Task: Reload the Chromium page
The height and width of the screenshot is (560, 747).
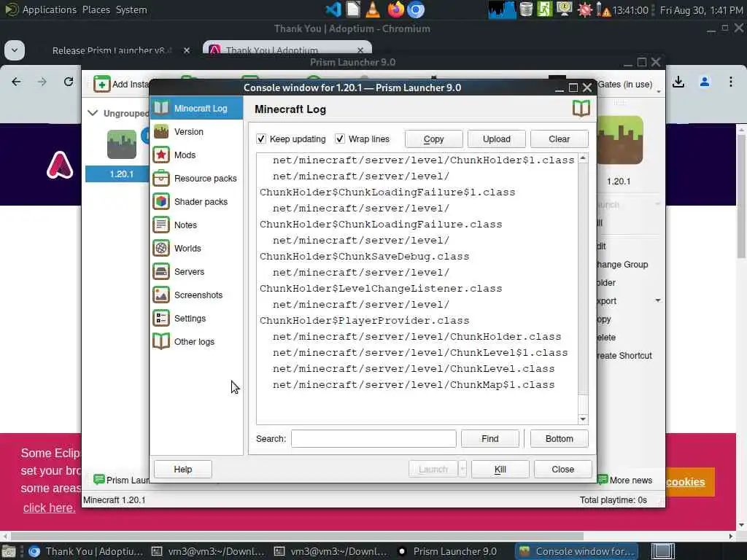Action: click(69, 82)
